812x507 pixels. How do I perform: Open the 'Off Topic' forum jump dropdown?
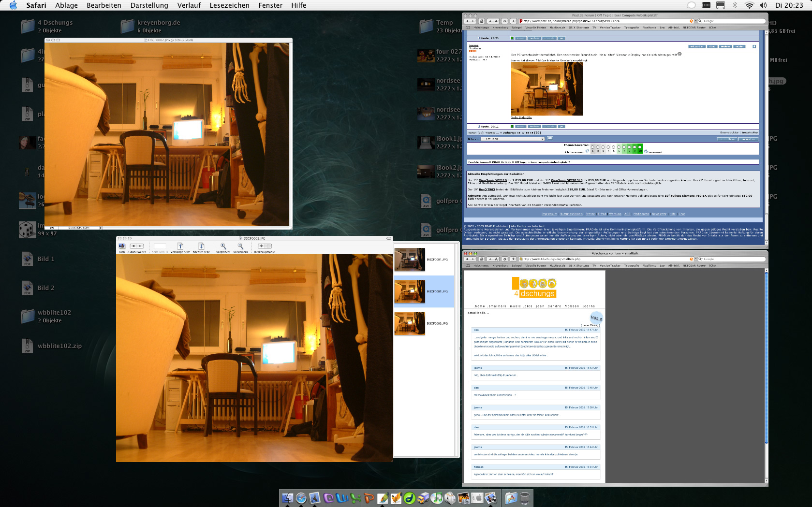pyautogui.click(x=513, y=139)
